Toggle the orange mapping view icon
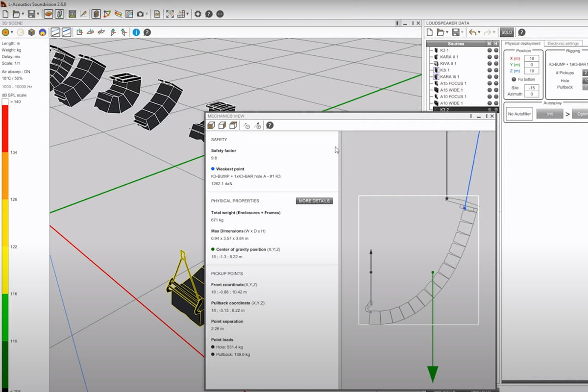Viewport: 588px width, 392px height. [48, 14]
